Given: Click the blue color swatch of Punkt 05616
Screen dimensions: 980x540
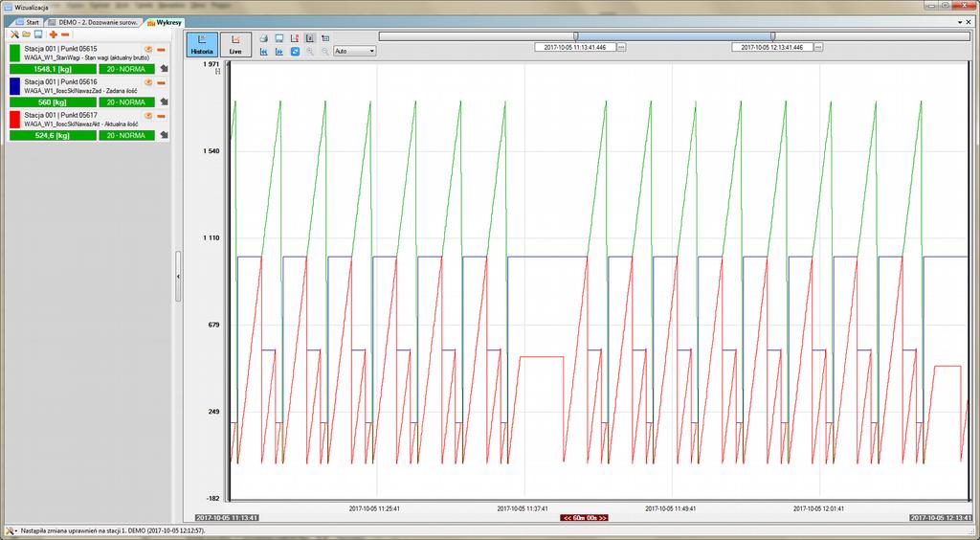Looking at the screenshot, I should coord(15,85).
